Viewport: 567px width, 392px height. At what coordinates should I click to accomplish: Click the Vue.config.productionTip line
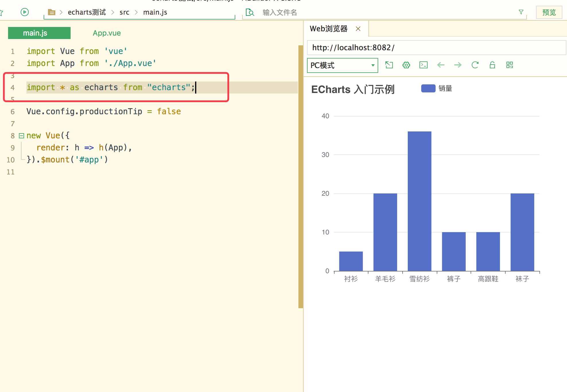[104, 111]
